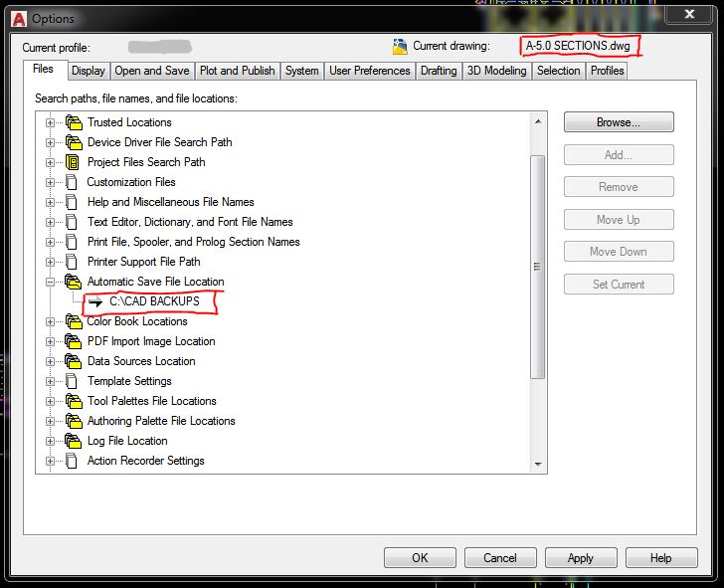Click the scrollbar thumb in file list
724x588 pixels.
537,267
